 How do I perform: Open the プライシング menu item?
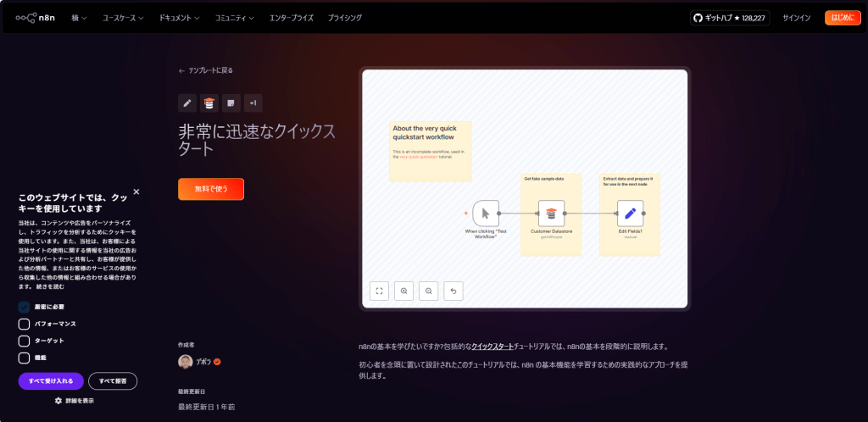(x=344, y=18)
